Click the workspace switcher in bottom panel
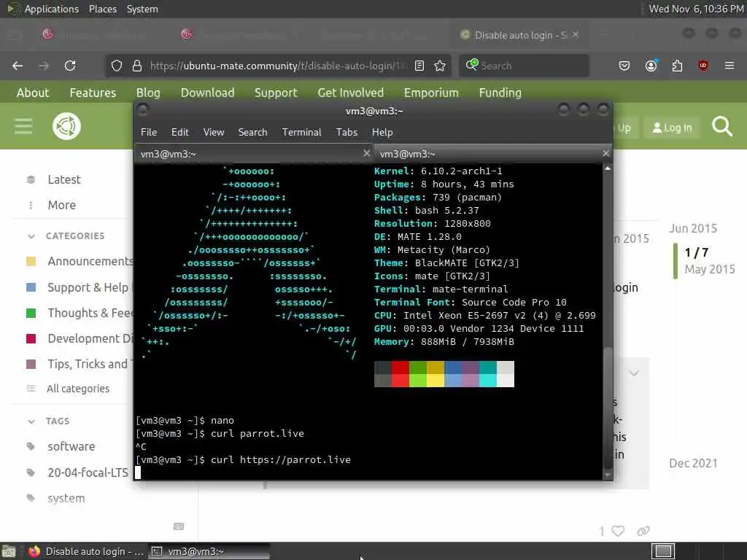The image size is (747, 560). tap(662, 551)
